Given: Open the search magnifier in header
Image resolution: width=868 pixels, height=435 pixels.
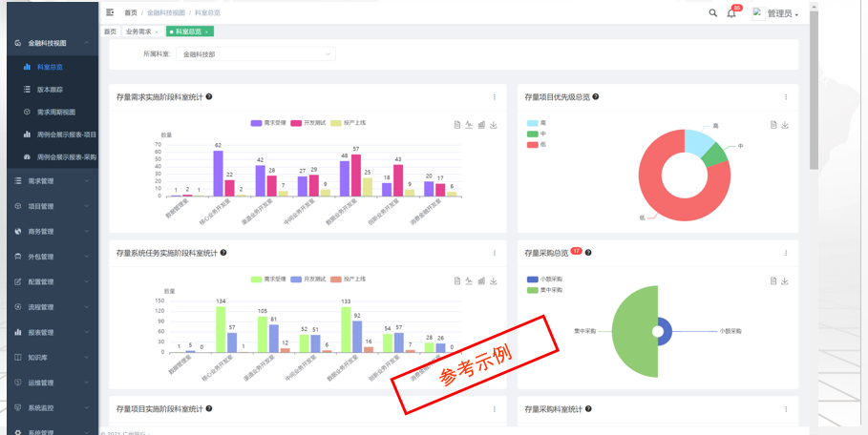Looking at the screenshot, I should pyautogui.click(x=712, y=13).
